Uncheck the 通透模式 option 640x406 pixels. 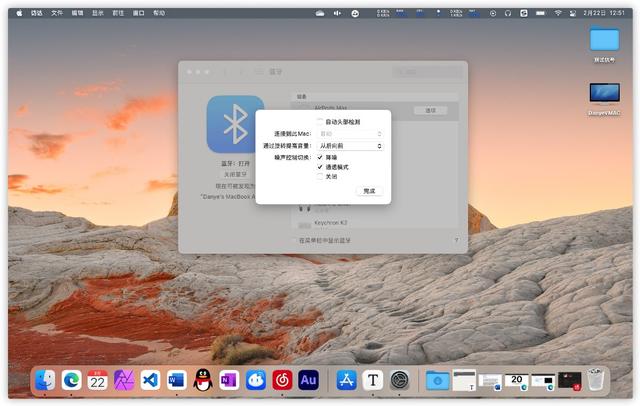click(x=320, y=167)
